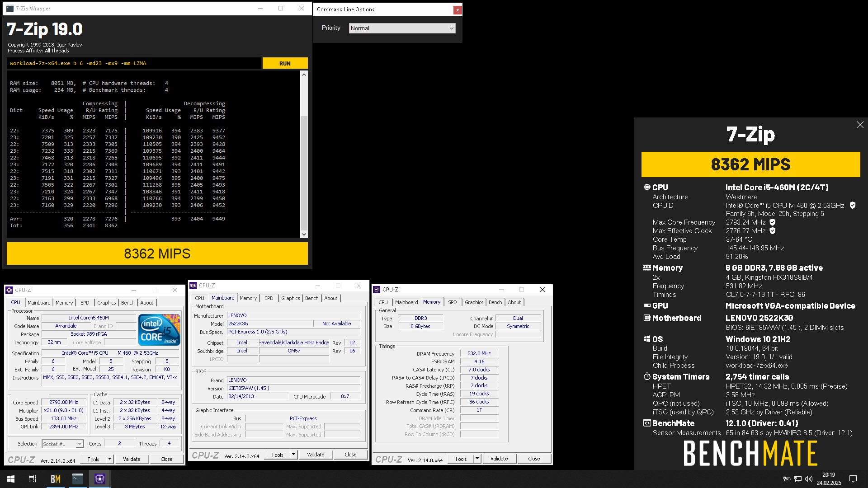Click the RUN benchmark button

coord(285,63)
